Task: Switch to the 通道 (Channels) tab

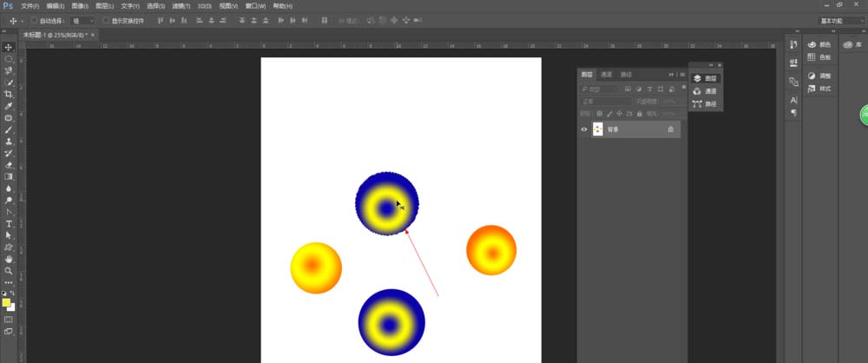Action: coord(607,75)
